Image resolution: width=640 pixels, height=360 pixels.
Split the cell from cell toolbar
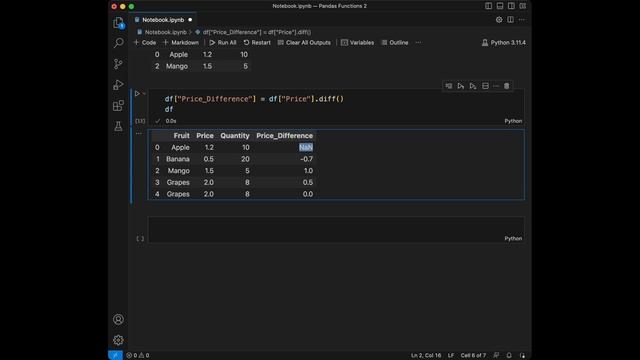click(x=485, y=86)
